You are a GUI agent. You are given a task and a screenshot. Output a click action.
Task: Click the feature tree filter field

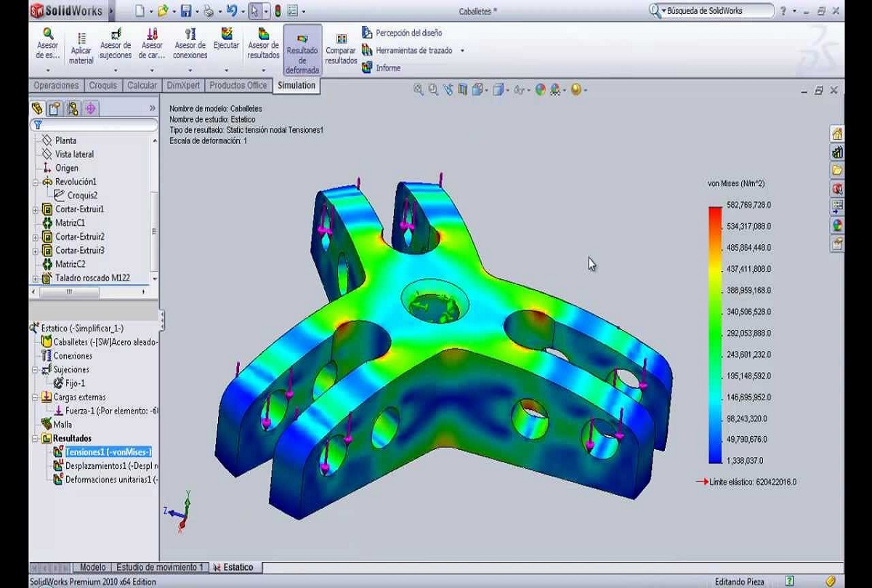94,125
